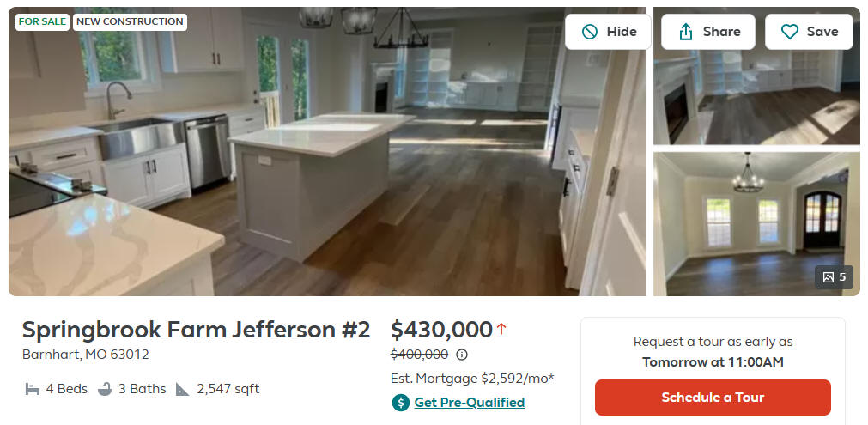Click the bathtub icon next to 3 Baths
The image size is (868, 425).
click(105, 389)
